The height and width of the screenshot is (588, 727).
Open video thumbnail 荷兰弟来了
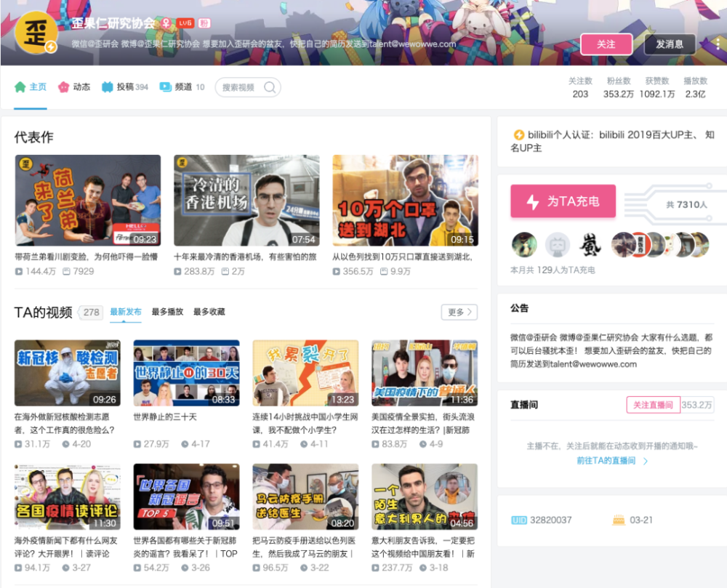[x=88, y=200]
